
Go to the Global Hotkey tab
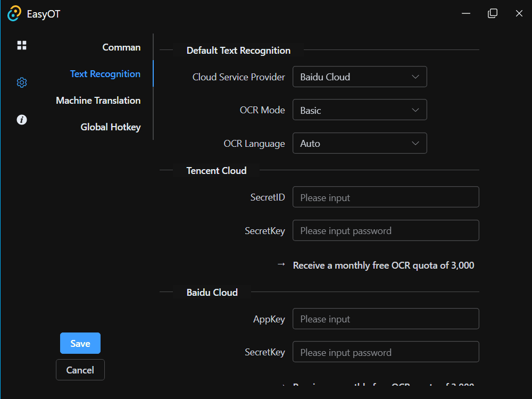point(111,127)
